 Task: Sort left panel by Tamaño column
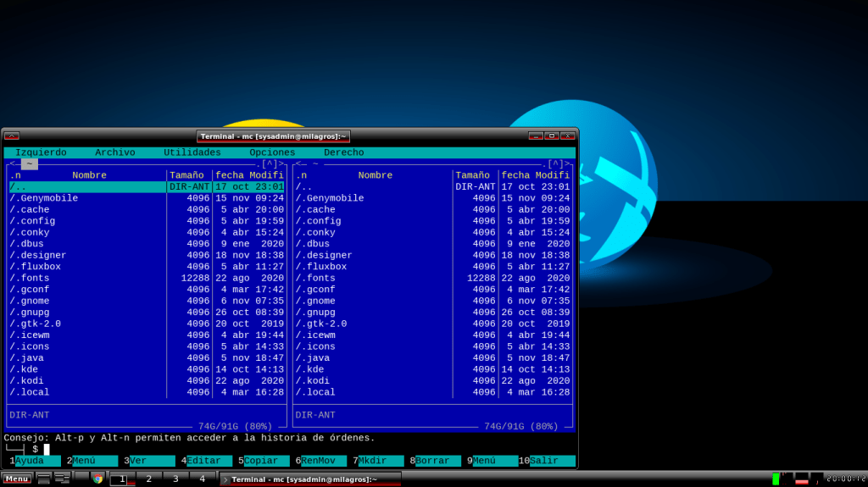coord(186,175)
